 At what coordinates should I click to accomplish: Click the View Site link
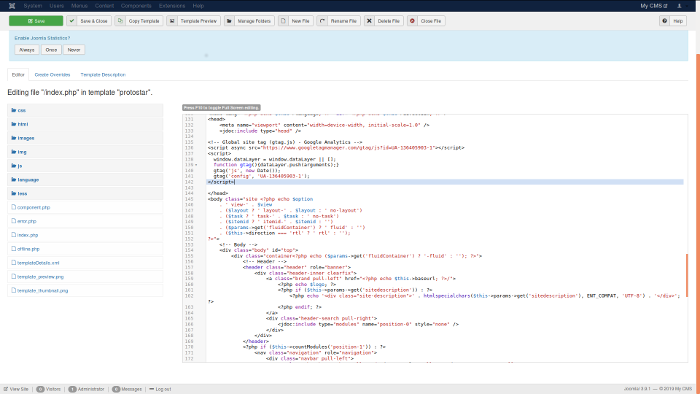pos(16,389)
